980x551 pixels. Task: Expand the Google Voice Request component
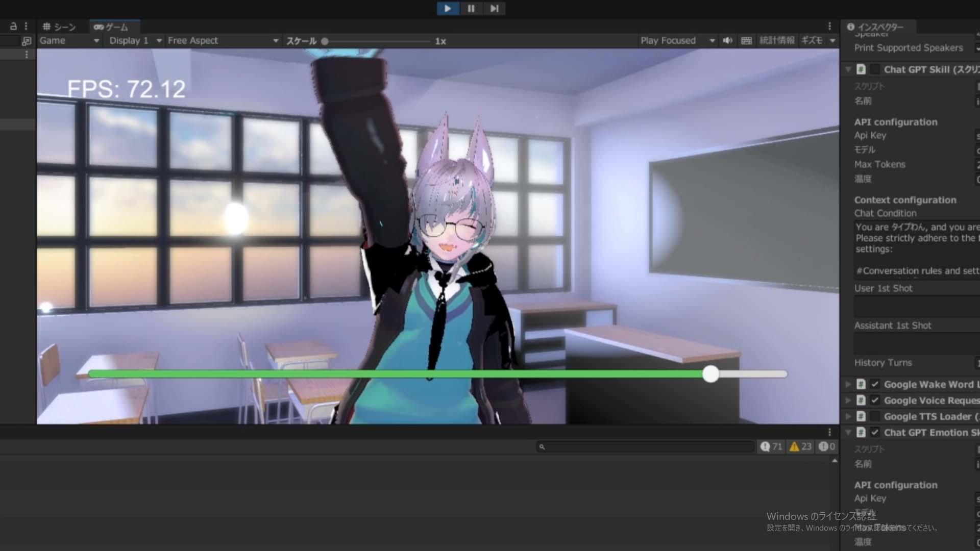[848, 400]
